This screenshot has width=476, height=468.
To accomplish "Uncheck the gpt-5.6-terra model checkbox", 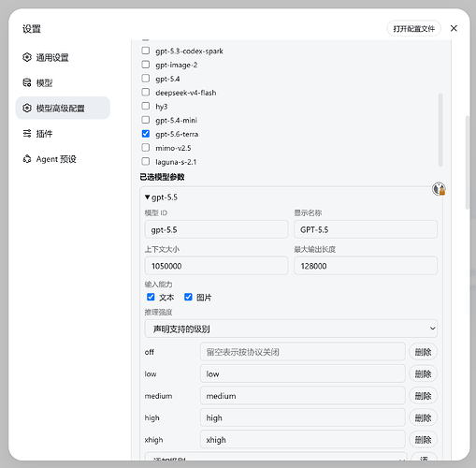I will click(x=146, y=134).
